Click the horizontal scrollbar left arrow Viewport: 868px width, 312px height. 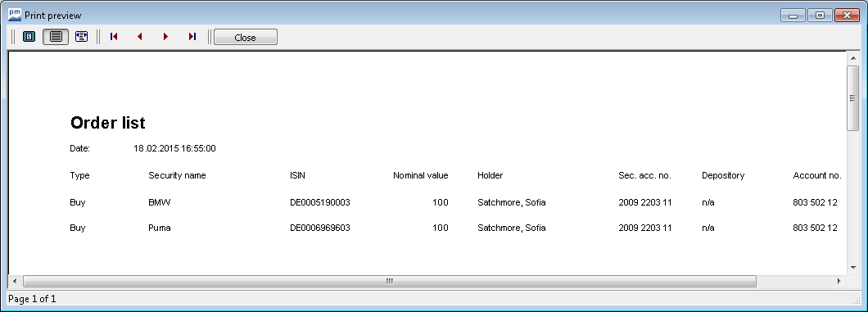pyautogui.click(x=15, y=281)
